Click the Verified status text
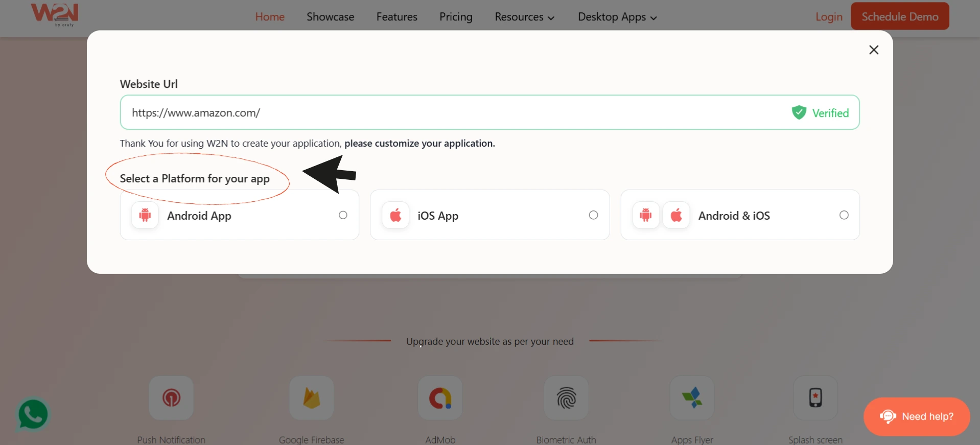This screenshot has width=980, height=445. pyautogui.click(x=830, y=113)
